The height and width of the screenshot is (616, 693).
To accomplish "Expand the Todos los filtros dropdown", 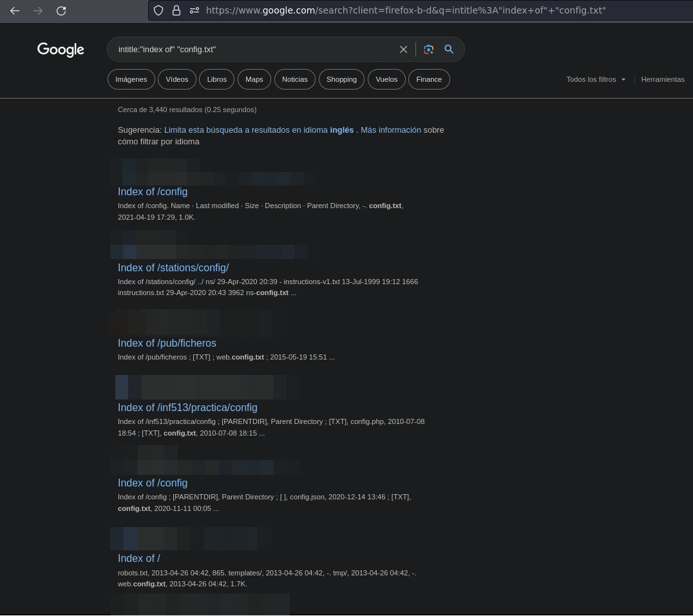I will pos(596,79).
